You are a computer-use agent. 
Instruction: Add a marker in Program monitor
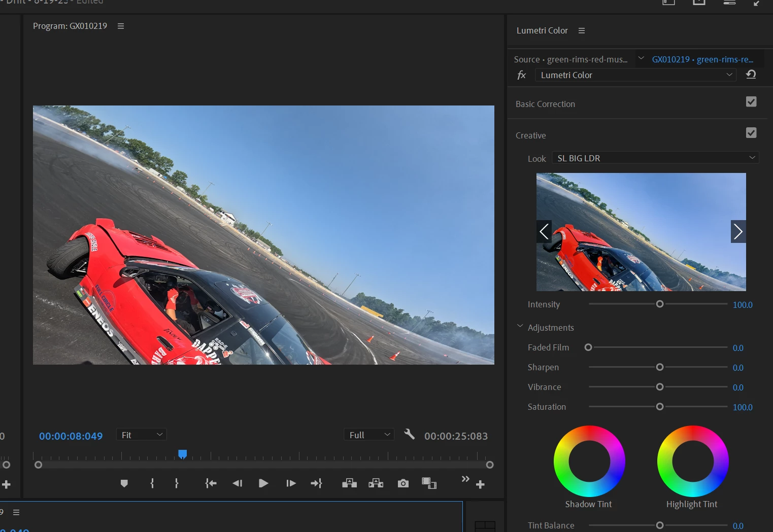click(x=124, y=483)
